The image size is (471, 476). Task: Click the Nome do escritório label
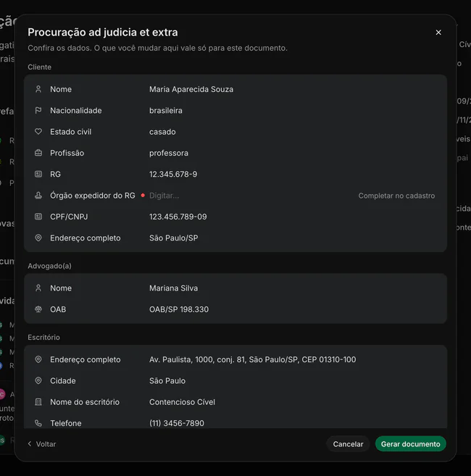85,402
